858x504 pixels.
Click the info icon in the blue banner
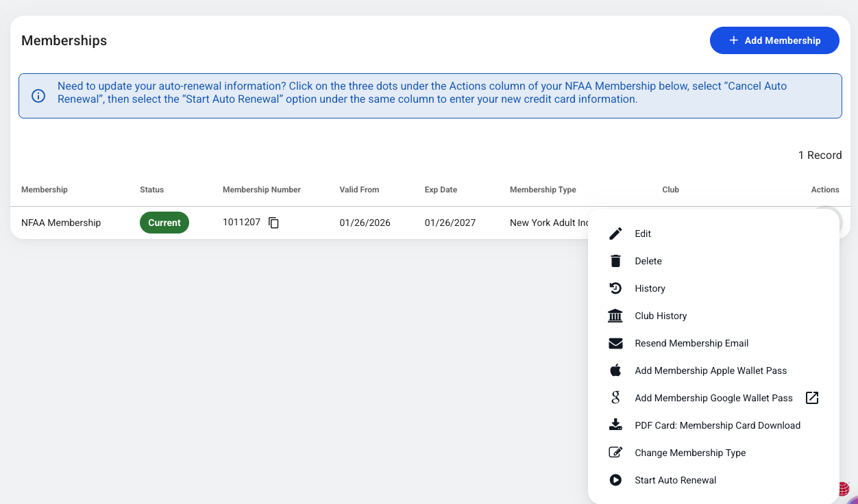(38, 96)
